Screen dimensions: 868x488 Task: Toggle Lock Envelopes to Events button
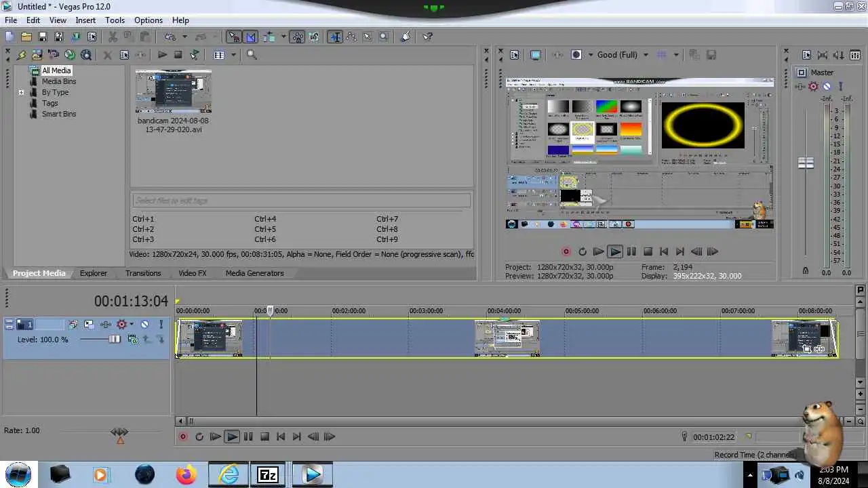coord(297,37)
